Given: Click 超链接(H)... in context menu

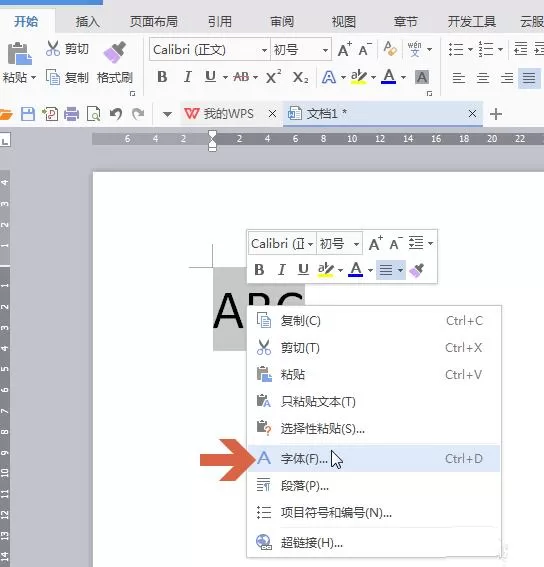Looking at the screenshot, I should 374,542.
